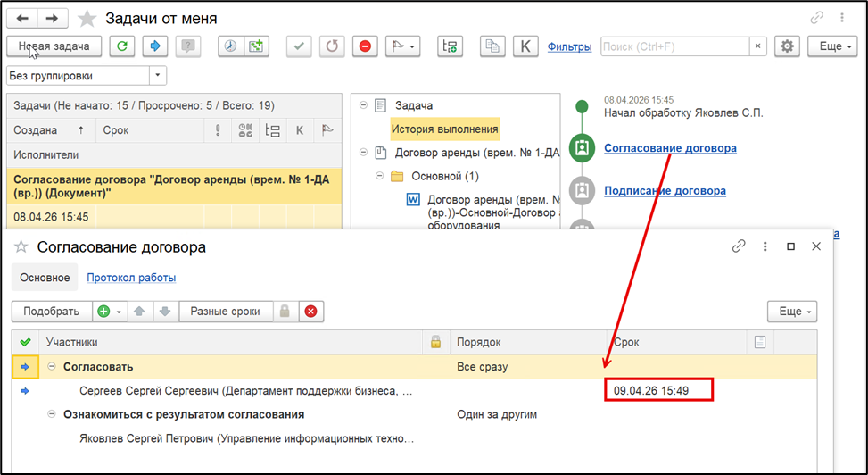Go back with the left arrow button
The width and height of the screenshot is (868, 475).
coord(22,19)
